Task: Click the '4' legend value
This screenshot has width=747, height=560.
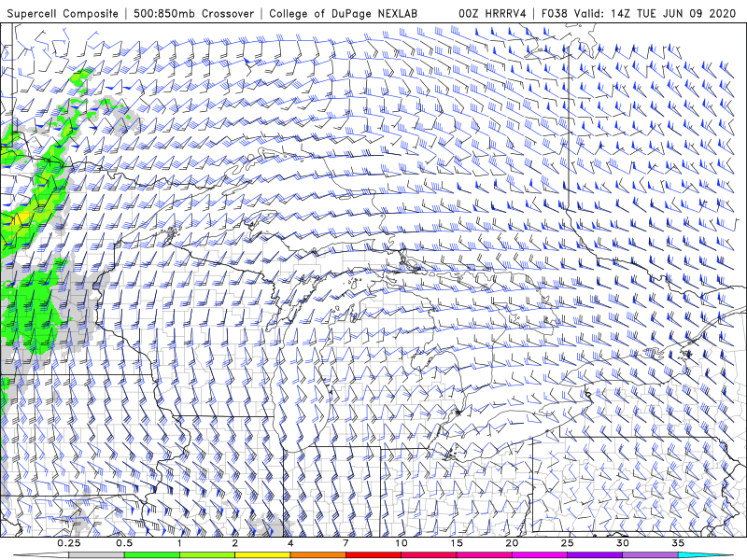Action: [x=290, y=543]
